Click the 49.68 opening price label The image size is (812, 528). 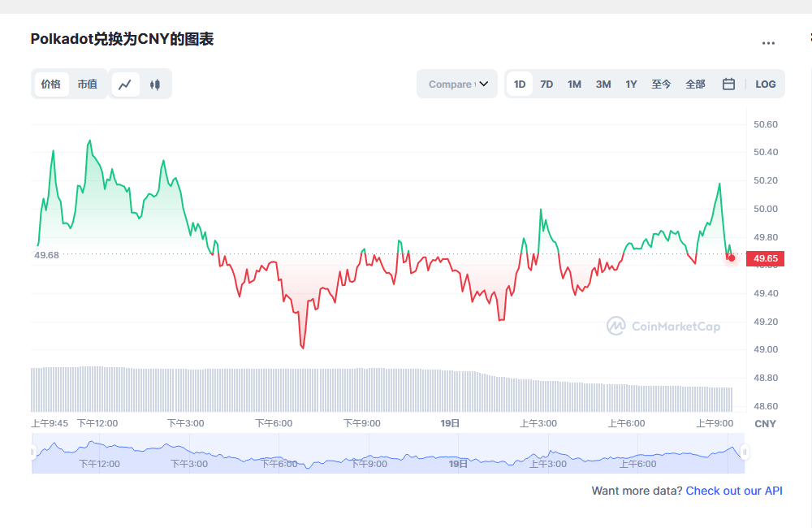(x=46, y=255)
